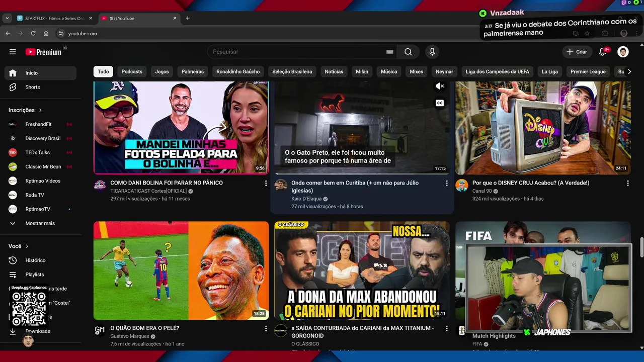644x362 pixels.
Task: Open video title Onde comer bem em Curitiba
Action: point(355,187)
